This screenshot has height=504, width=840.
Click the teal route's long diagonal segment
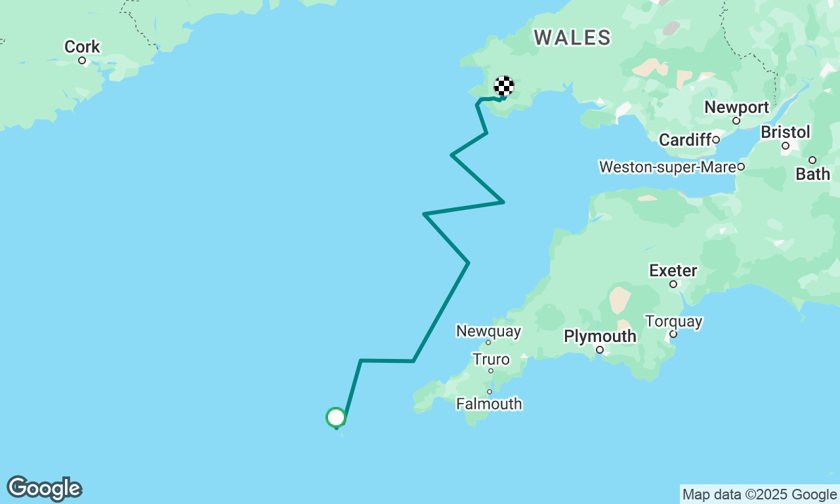click(x=440, y=312)
